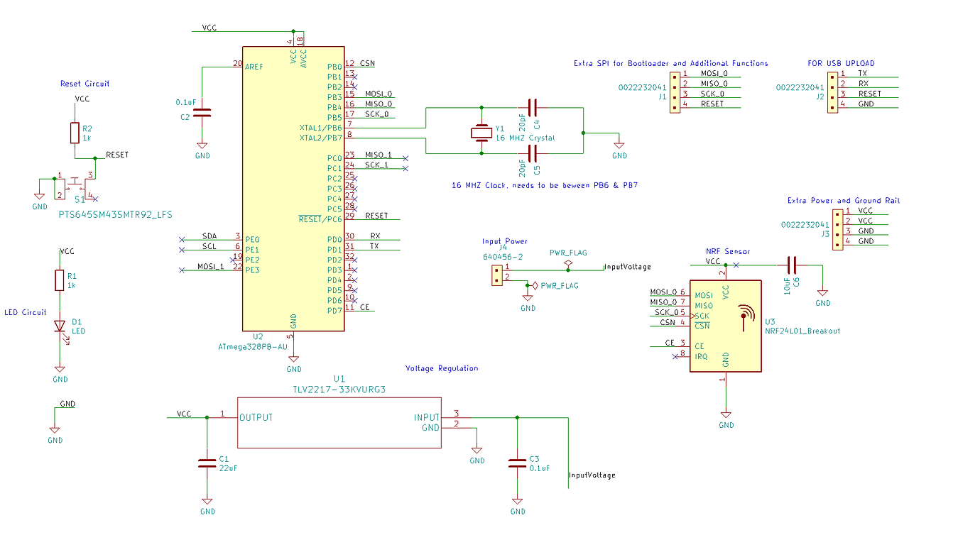Click the C1 22uF capacitor symbol
980x552 pixels.
[x=207, y=463]
